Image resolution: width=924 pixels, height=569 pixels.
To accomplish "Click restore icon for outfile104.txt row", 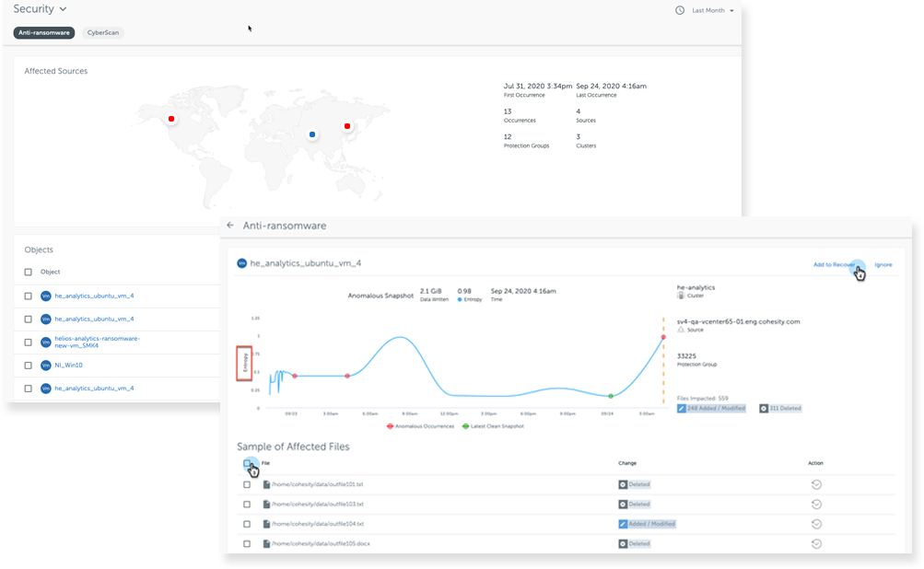I will [816, 524].
